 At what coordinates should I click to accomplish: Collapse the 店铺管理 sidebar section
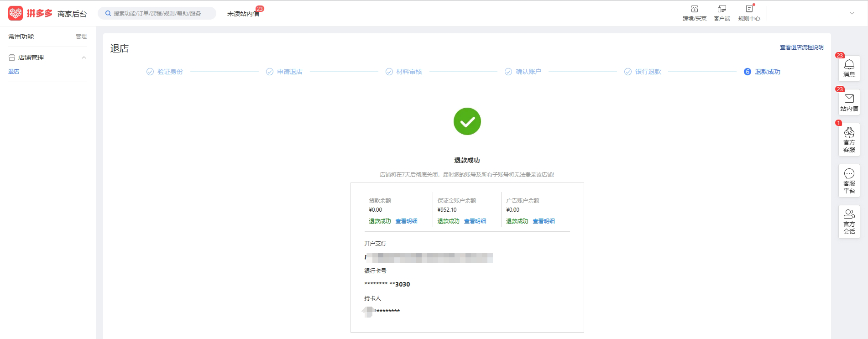click(x=84, y=57)
